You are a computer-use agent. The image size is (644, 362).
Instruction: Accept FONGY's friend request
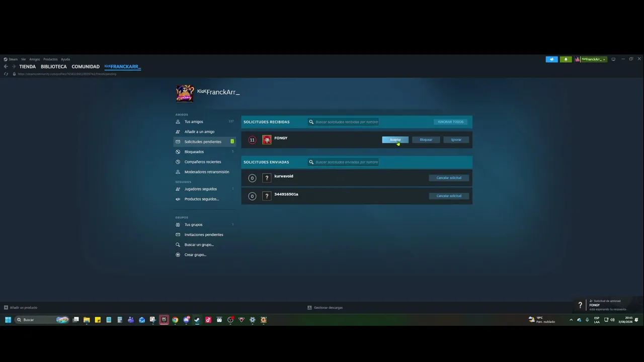click(395, 140)
